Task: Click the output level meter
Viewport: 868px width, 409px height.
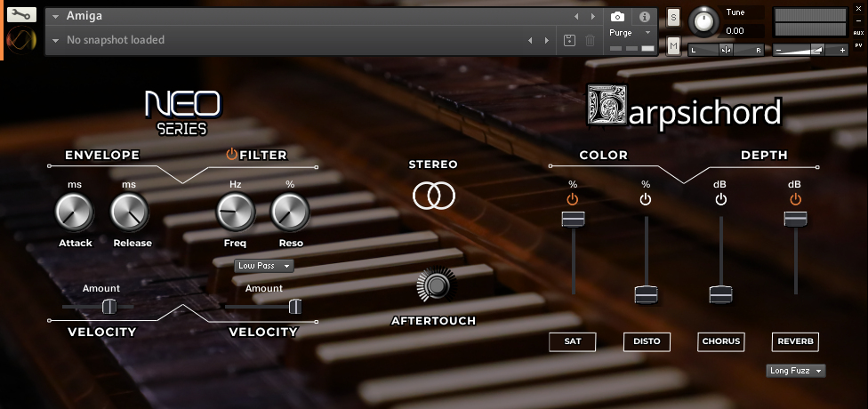Action: pos(810,22)
